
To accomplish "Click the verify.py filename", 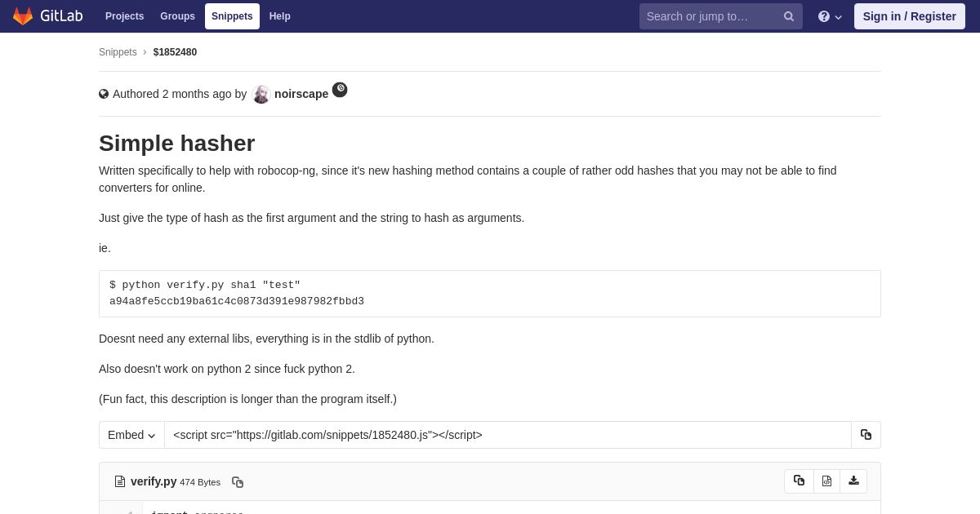I will point(154,481).
